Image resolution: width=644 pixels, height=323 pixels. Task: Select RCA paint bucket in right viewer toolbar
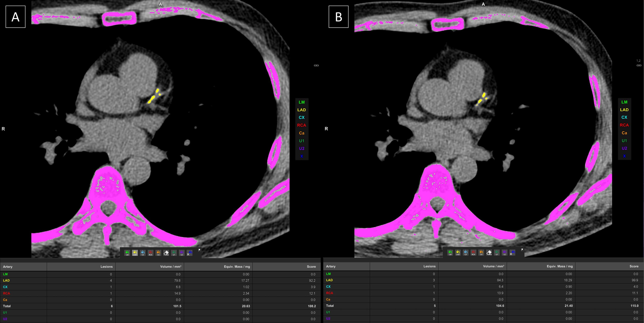(x=474, y=253)
